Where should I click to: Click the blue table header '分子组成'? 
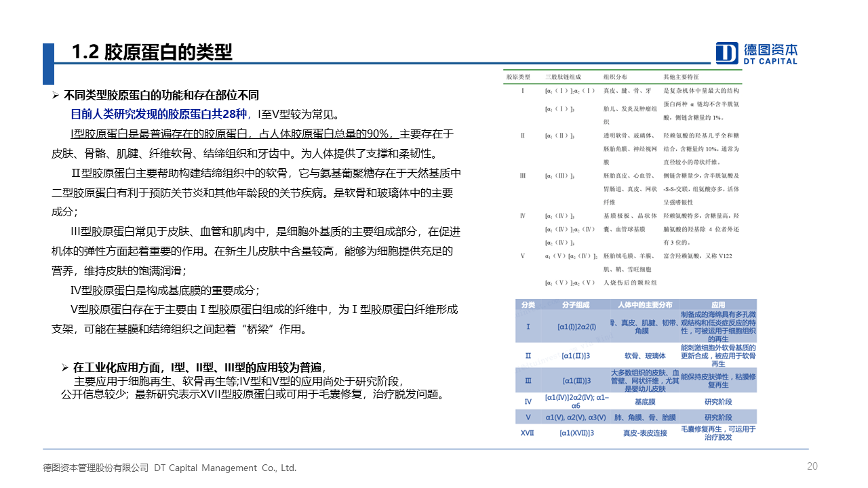click(x=577, y=304)
